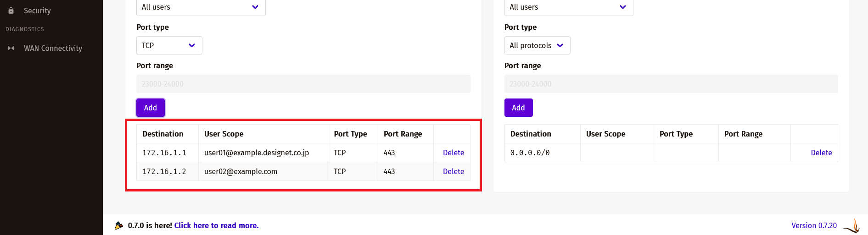Open the Click here to read more link
The image size is (868, 235).
(x=216, y=225)
